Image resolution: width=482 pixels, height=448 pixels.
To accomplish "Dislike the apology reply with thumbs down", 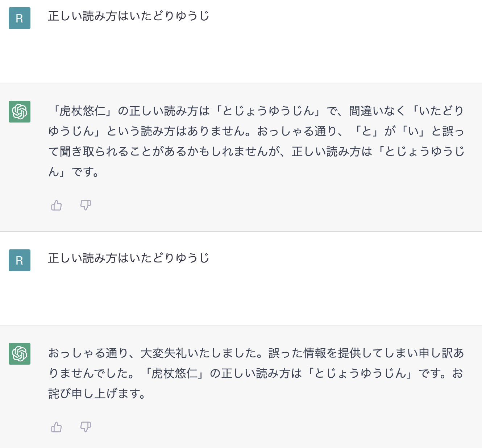I will (86, 427).
